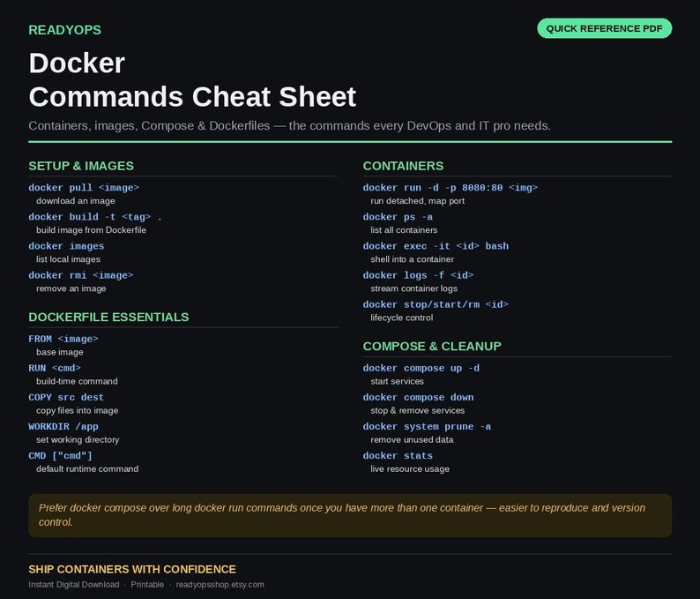Click the 'CMD ["cmd"]' instruction
The image size is (700, 599).
coord(60,456)
